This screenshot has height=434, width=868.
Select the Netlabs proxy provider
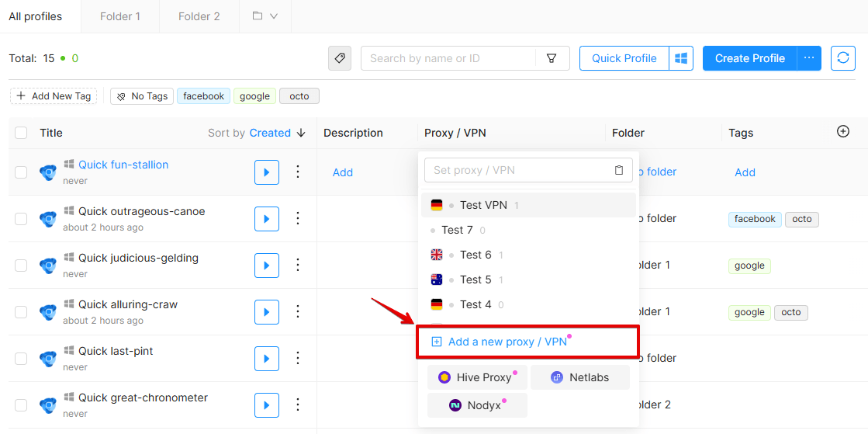click(580, 377)
